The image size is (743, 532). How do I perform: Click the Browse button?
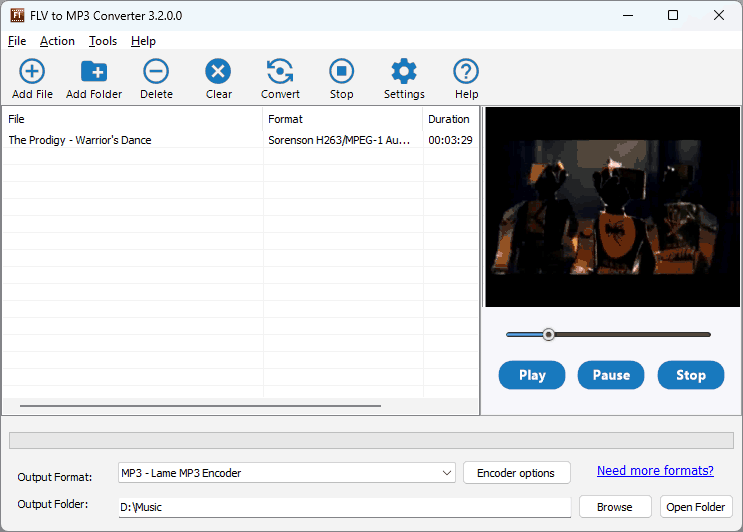615,507
